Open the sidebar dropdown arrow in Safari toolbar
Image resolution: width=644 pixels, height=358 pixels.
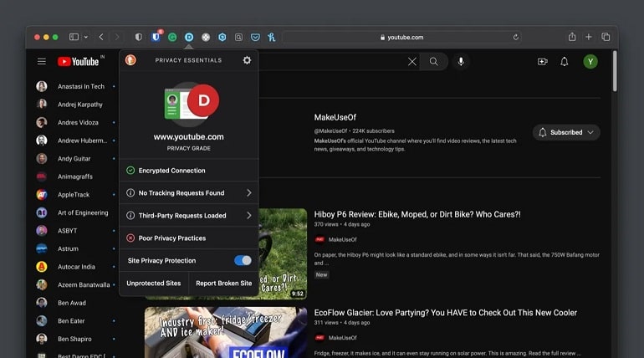[86, 37]
